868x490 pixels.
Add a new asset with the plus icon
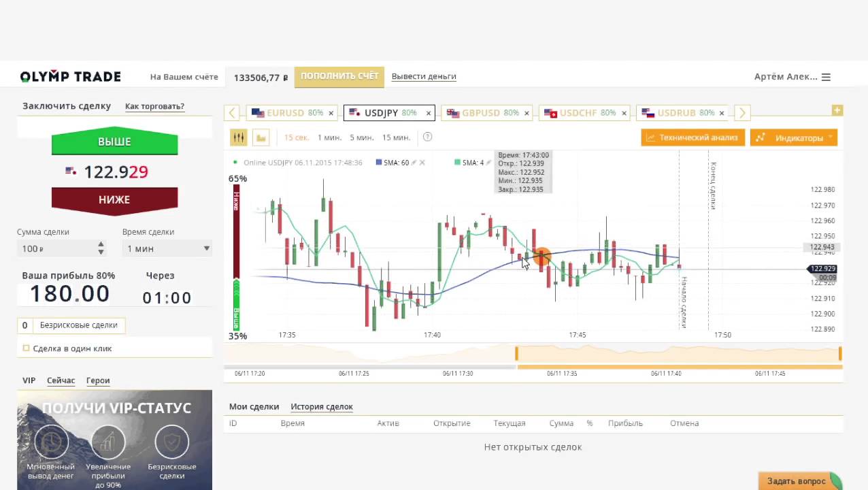[837, 110]
